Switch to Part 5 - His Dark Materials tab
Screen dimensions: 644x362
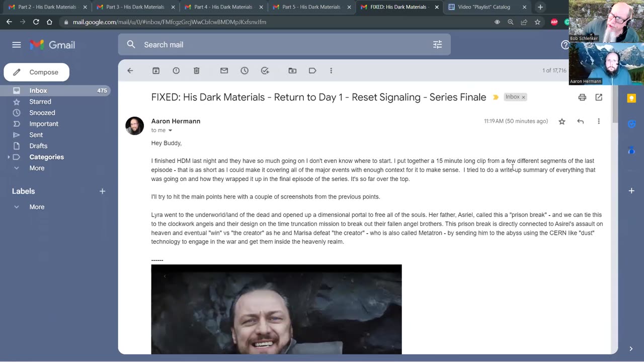[311, 7]
